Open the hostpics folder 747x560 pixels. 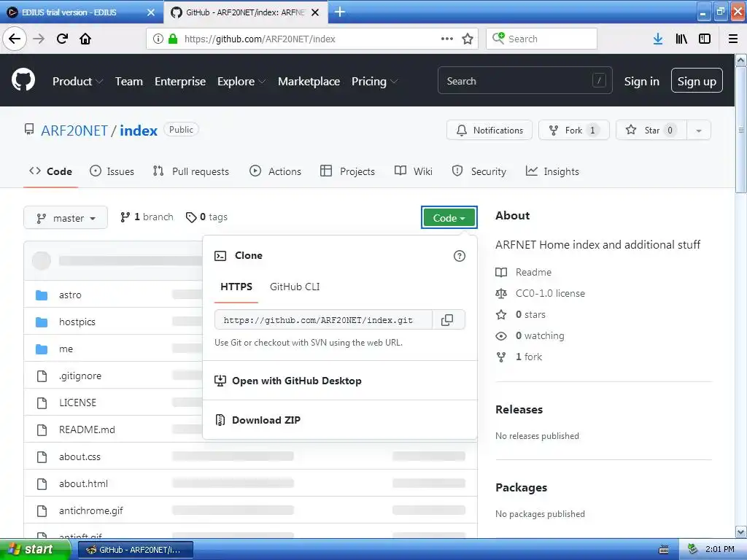point(77,322)
